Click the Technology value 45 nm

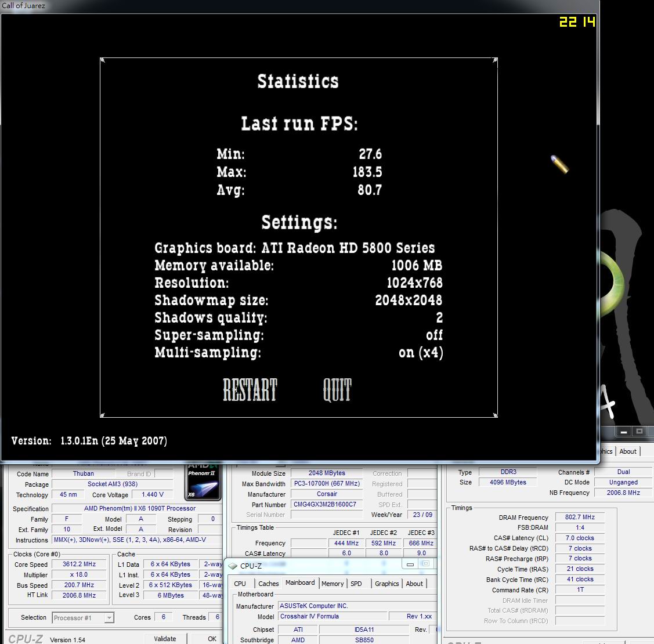coord(68,494)
